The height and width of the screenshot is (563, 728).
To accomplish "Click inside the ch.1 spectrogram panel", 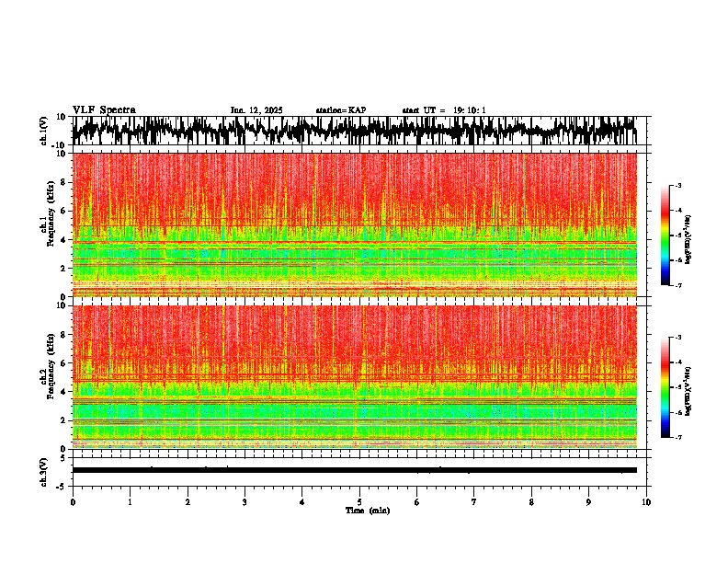I will pos(354,224).
